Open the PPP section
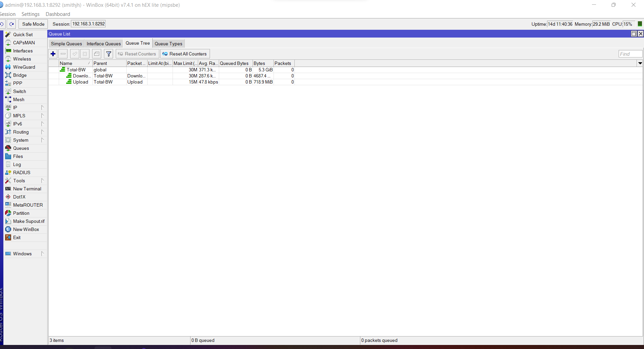This screenshot has width=644, height=349. [25, 83]
